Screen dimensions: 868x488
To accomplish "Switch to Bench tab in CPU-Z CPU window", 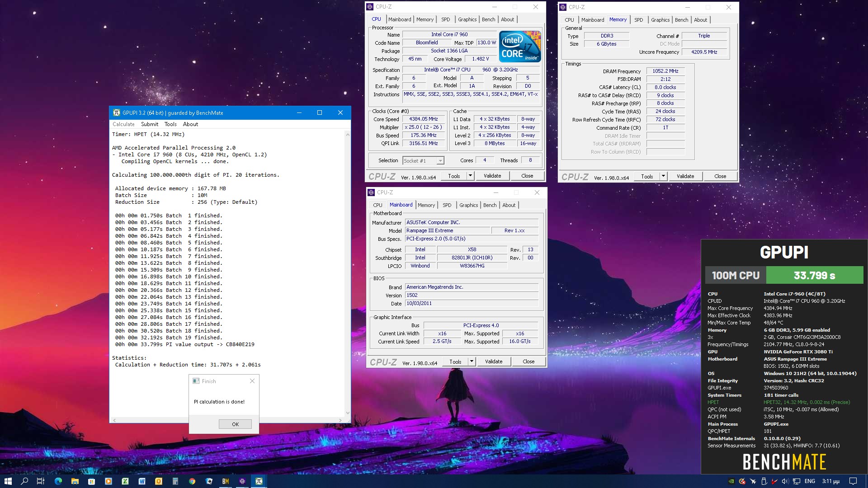I will click(x=488, y=19).
